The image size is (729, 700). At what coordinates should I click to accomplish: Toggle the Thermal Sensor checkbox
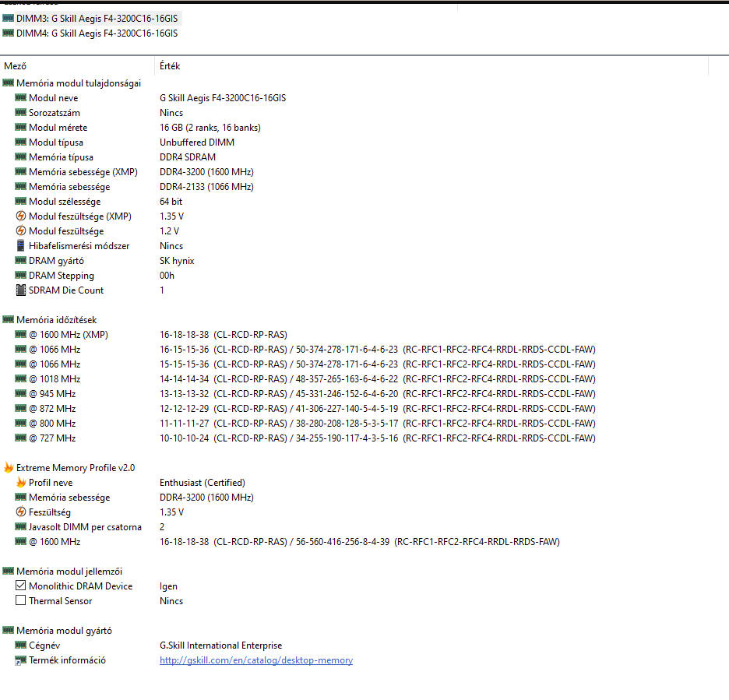(x=20, y=600)
